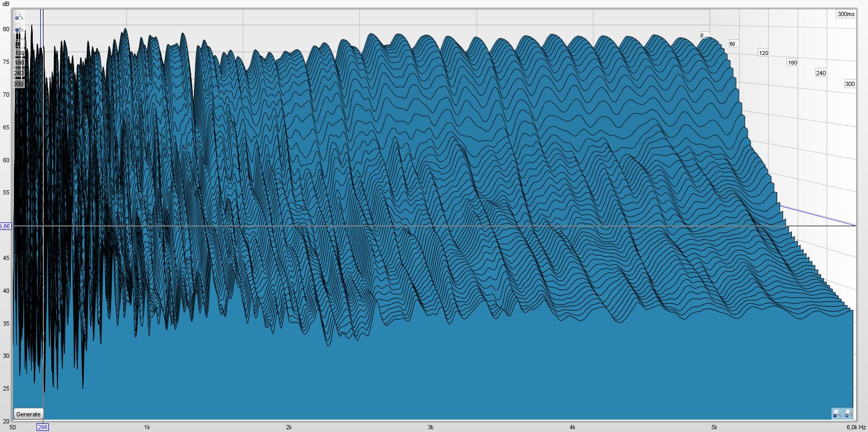
Task: Click the Generate button
Action: pos(28,414)
